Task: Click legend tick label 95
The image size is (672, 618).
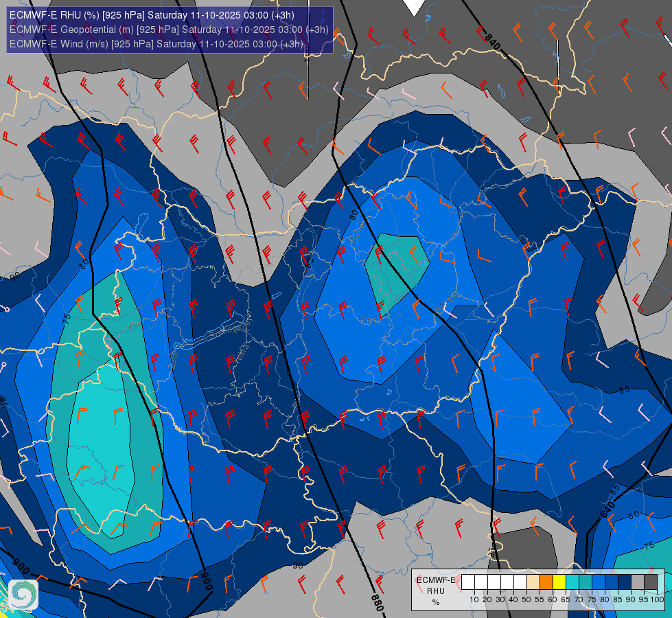Action: 644,599
